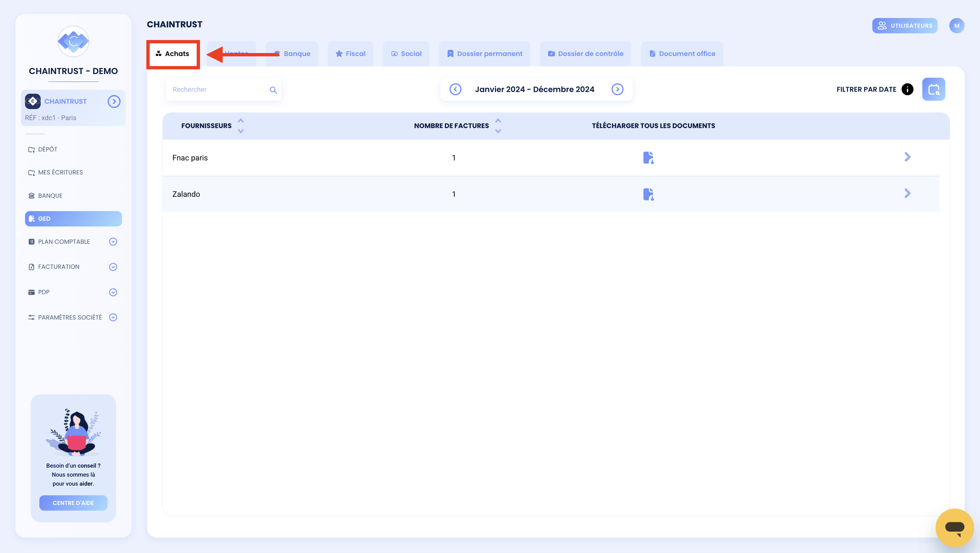Switch to the Fiscal tab

click(x=350, y=54)
